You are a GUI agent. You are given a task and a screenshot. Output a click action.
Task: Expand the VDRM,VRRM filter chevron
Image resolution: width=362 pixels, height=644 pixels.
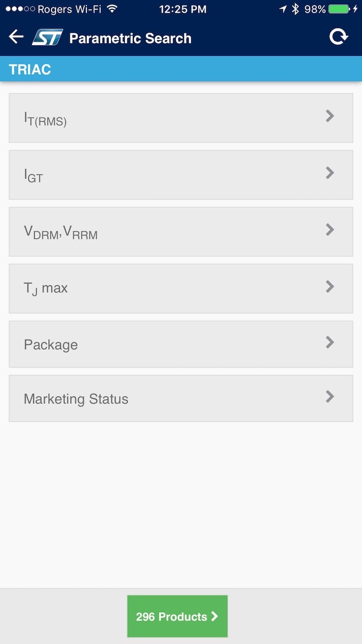point(330,230)
